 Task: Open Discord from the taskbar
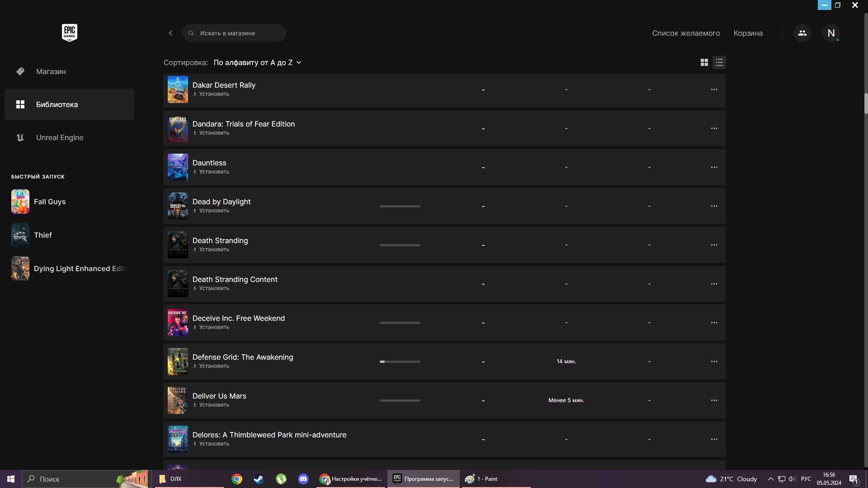pyautogui.click(x=303, y=479)
